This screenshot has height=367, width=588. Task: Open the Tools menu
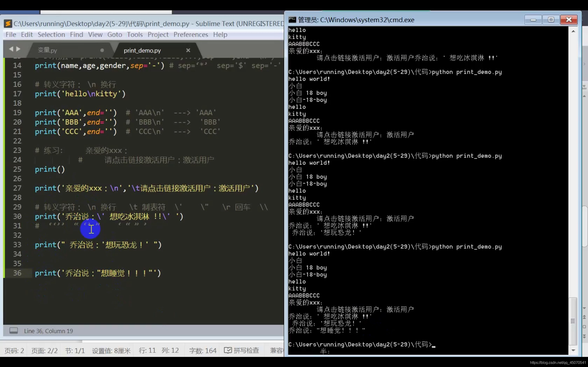click(135, 34)
